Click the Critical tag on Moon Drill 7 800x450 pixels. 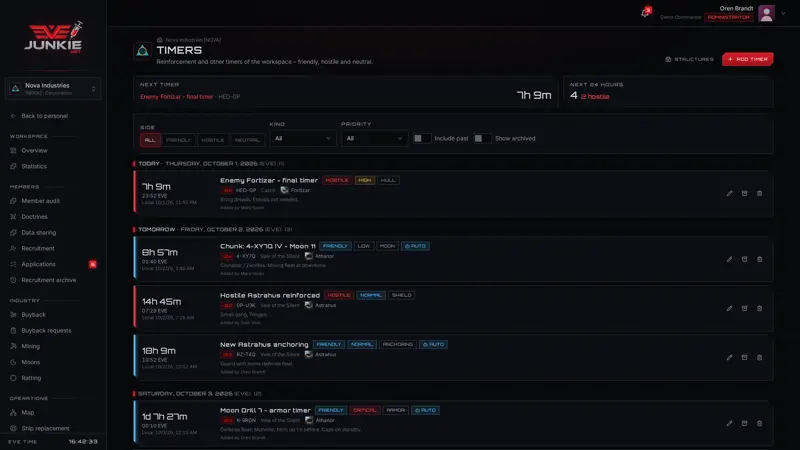[364, 410]
